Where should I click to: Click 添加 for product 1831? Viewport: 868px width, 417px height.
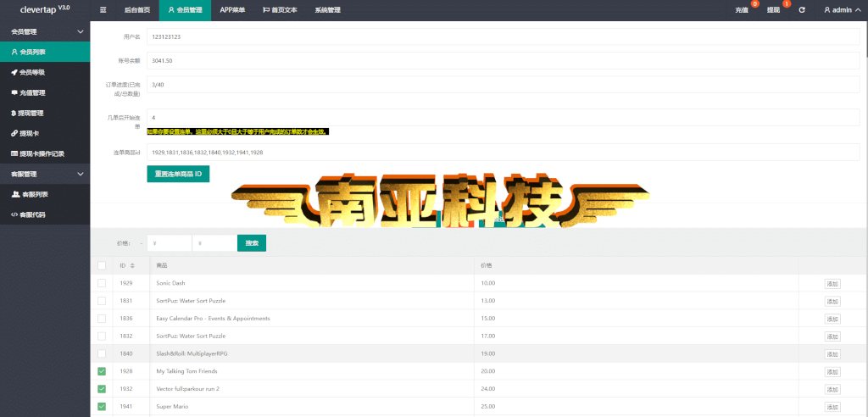832,301
